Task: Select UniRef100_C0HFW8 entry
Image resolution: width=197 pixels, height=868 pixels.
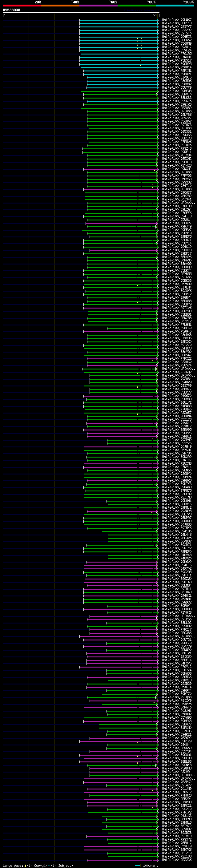Action: (177, 91)
